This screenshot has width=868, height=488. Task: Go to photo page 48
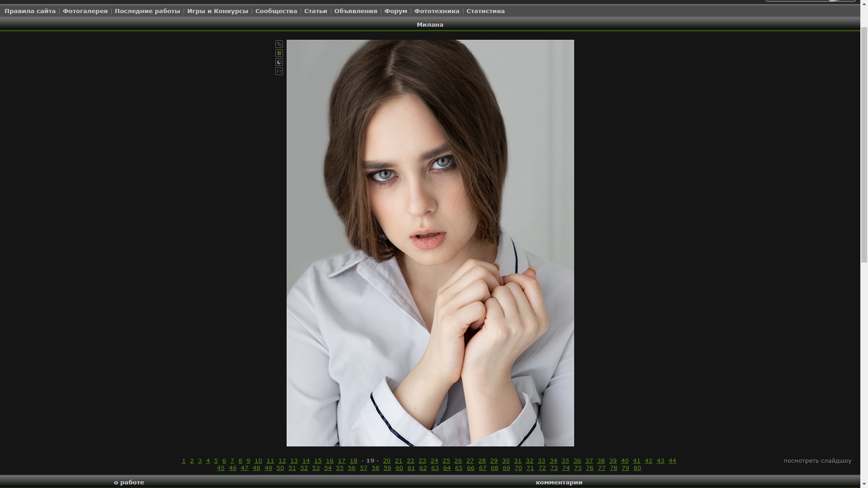[256, 468]
